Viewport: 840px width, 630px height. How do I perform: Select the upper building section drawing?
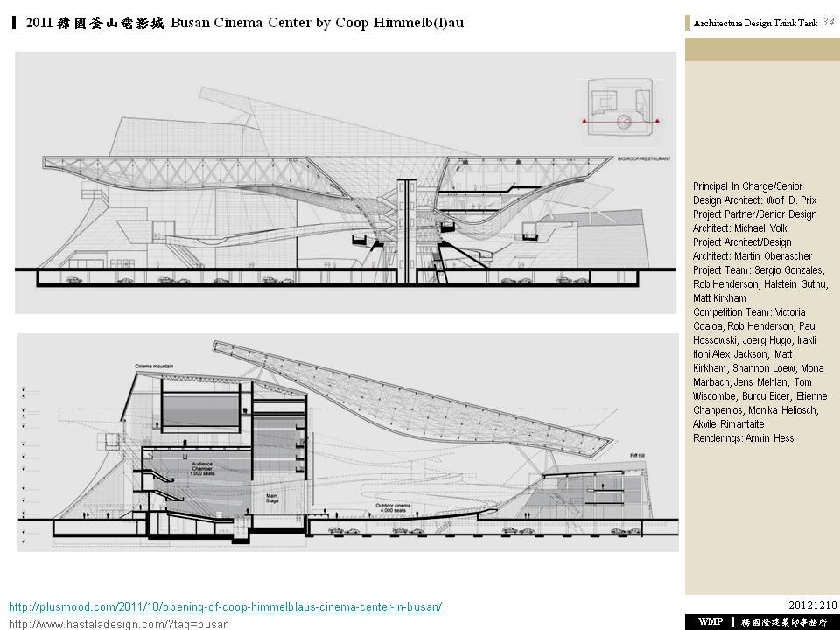point(346,182)
